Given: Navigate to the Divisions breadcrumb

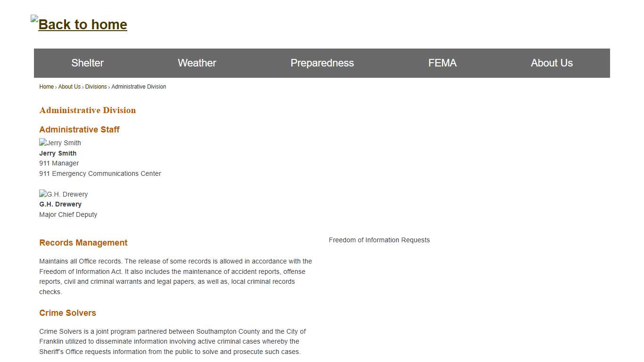Looking at the screenshot, I should 96,87.
